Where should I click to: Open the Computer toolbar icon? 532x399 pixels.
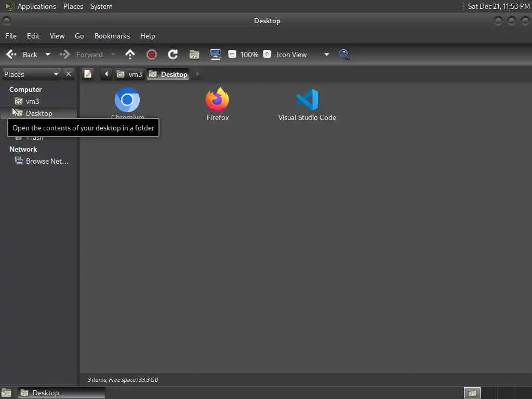click(216, 55)
